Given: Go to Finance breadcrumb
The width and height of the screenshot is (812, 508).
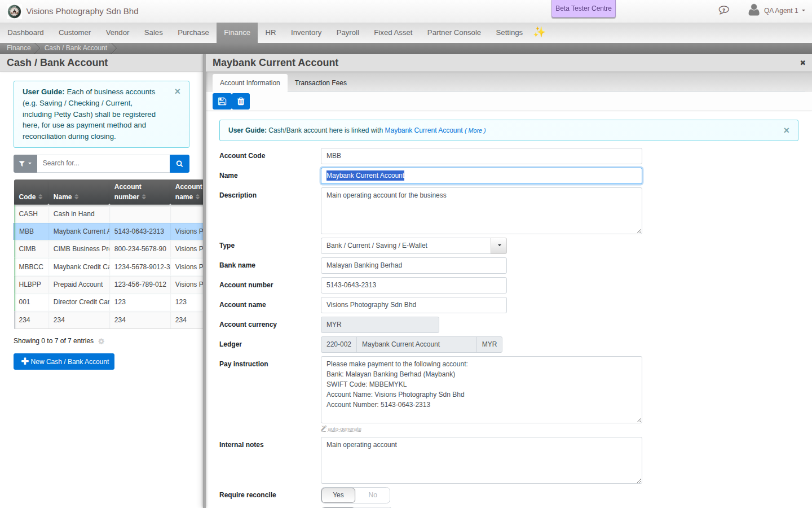Looking at the screenshot, I should (x=19, y=48).
